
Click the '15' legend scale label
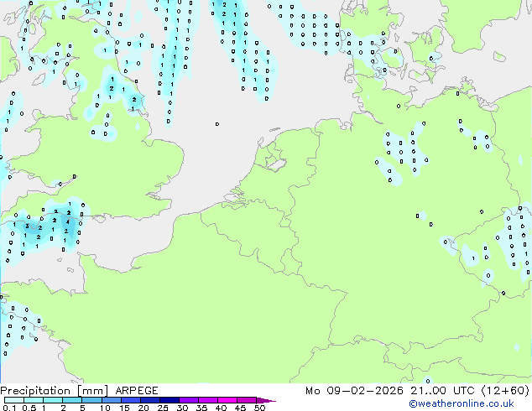pyautogui.click(x=124, y=408)
